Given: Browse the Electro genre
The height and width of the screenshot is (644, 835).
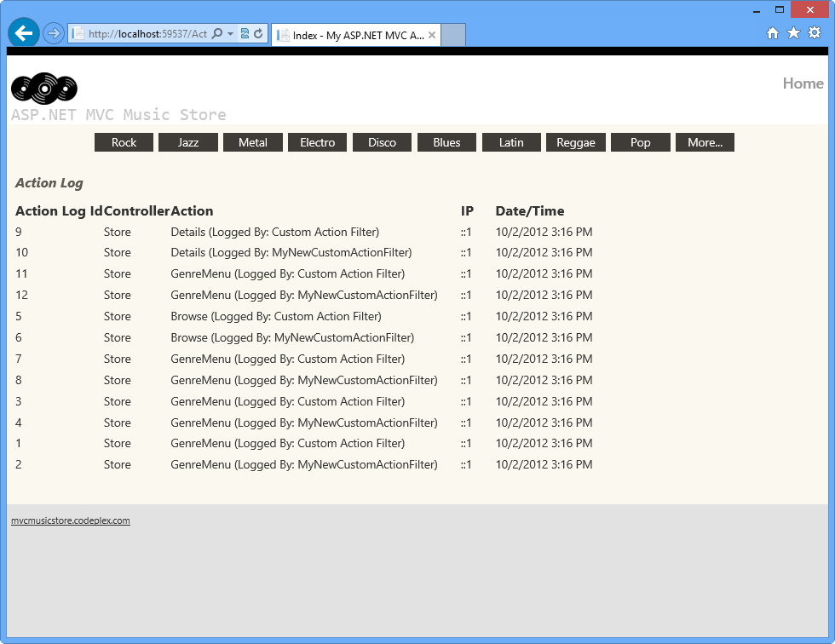Looking at the screenshot, I should tap(317, 142).
